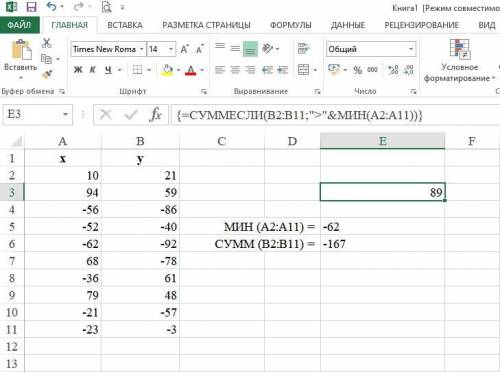Align text to middle vertically
The image size is (500, 372).
pos(235,49)
